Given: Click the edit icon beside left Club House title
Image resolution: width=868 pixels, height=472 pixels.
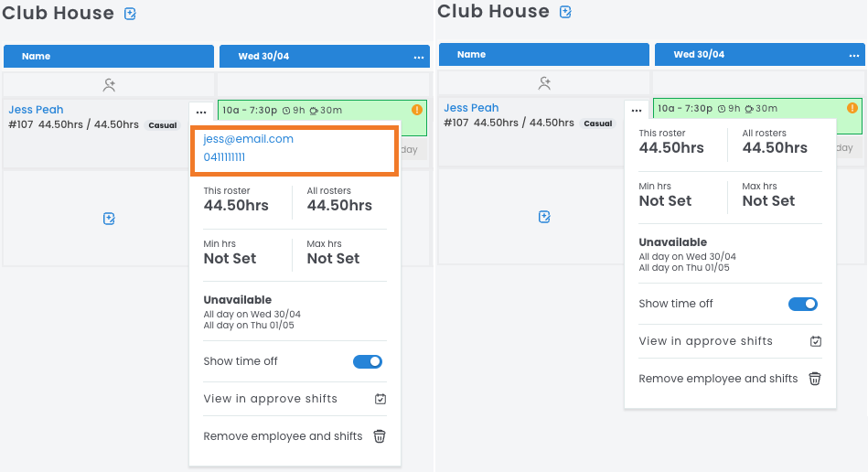Looking at the screenshot, I should (x=130, y=14).
